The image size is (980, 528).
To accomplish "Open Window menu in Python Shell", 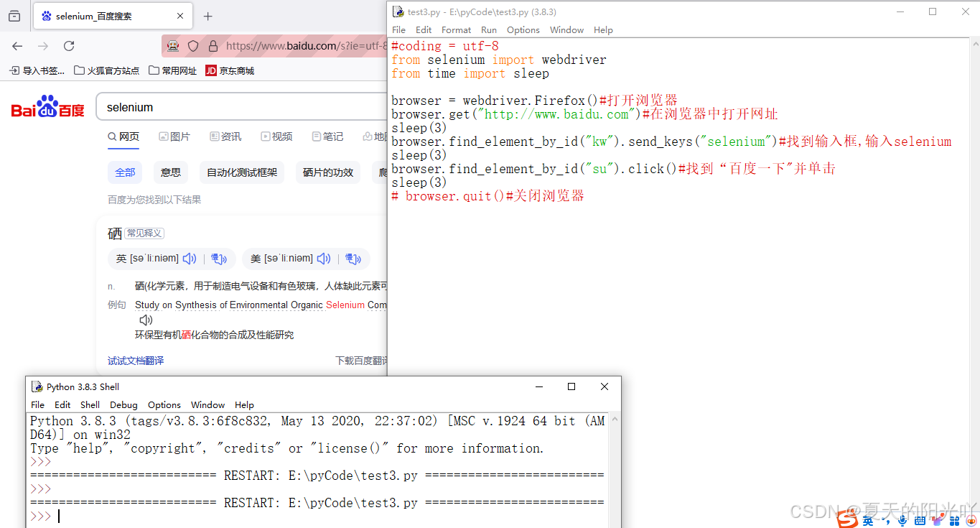I will coord(207,405).
